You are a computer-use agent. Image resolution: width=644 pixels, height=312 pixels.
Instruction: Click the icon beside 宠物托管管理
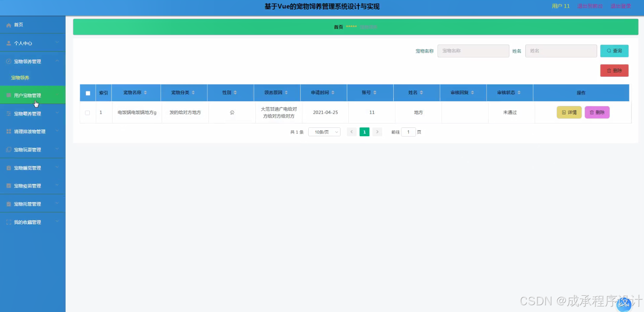point(9,204)
